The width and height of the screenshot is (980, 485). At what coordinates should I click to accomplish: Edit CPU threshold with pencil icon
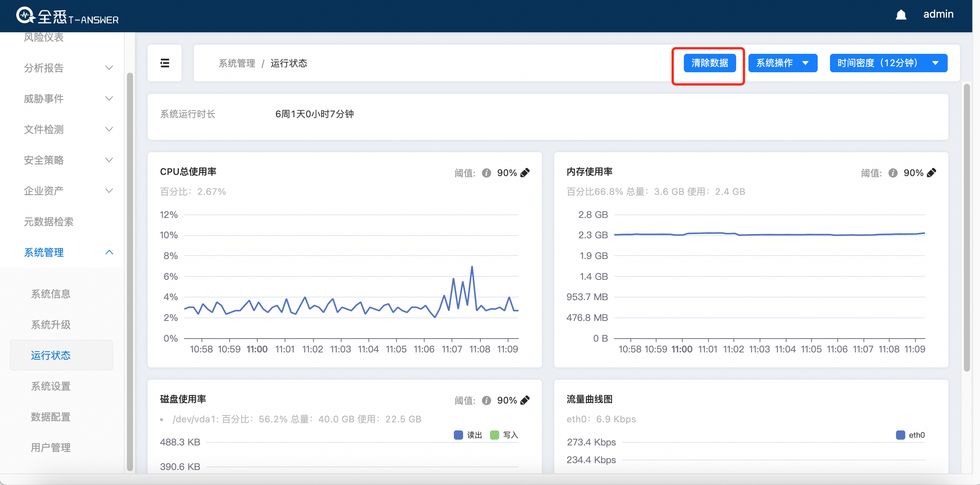pos(525,173)
